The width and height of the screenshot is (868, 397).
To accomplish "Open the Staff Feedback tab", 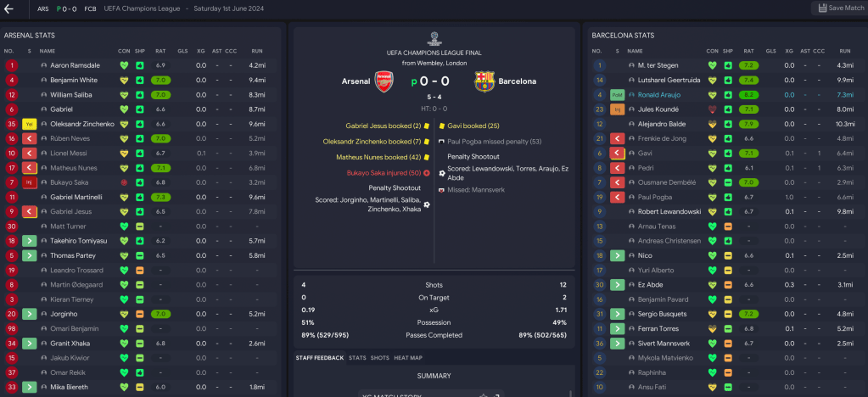I will [320, 358].
